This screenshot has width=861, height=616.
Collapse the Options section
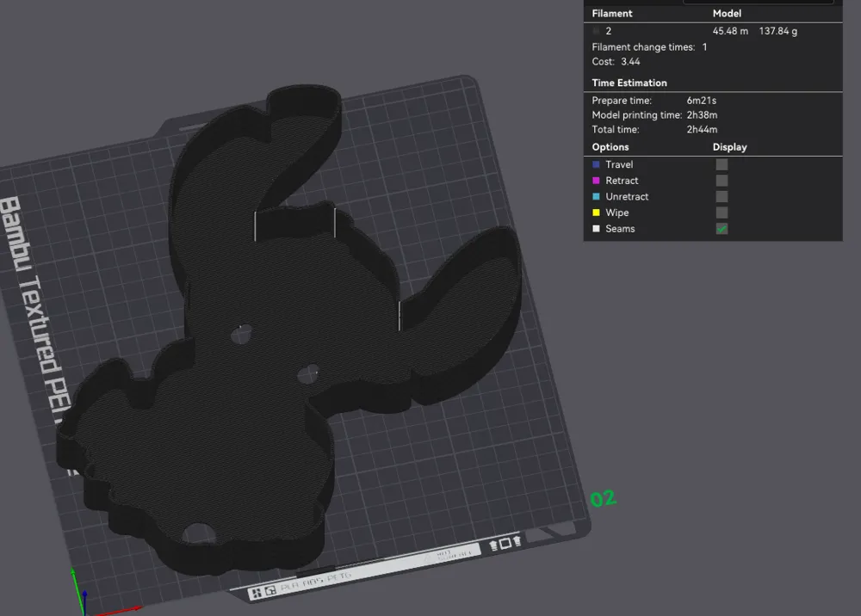[610, 147]
